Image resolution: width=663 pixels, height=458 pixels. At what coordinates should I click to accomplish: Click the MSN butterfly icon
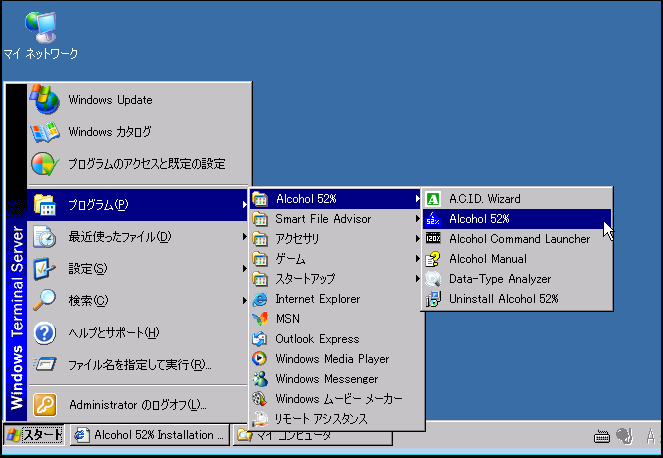pos(260,319)
